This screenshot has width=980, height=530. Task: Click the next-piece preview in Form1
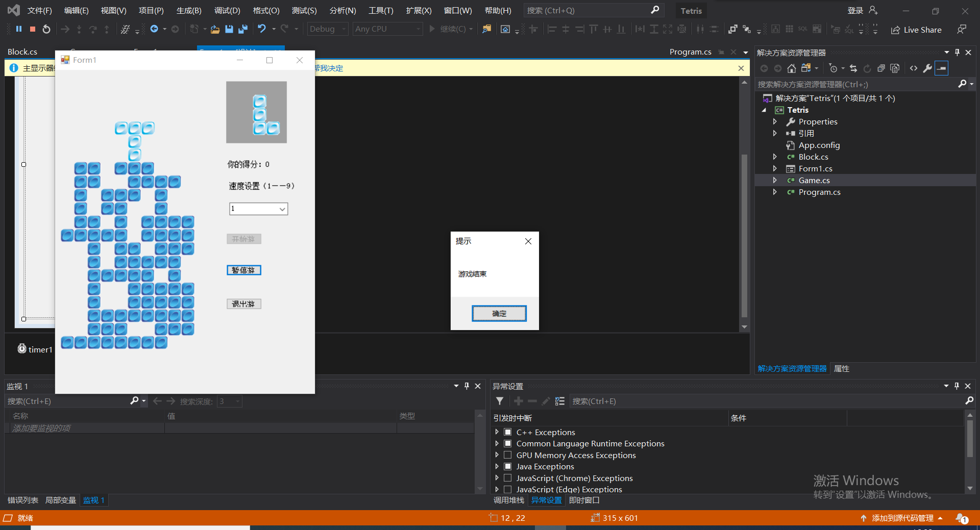click(256, 112)
